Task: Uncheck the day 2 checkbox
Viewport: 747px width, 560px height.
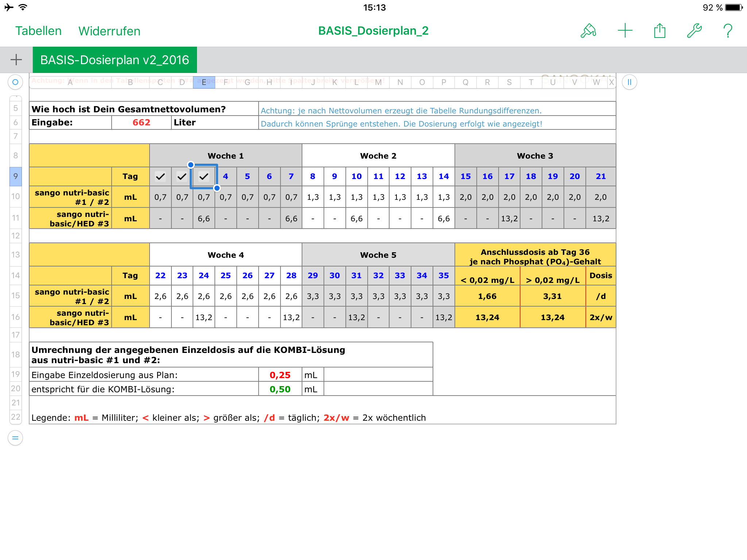Action: coord(182,177)
